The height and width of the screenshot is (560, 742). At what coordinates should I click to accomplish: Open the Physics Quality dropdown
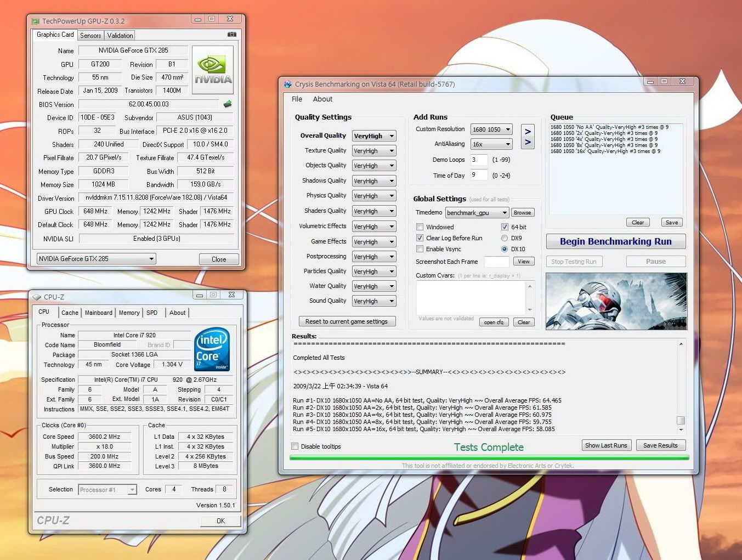pyautogui.click(x=374, y=196)
